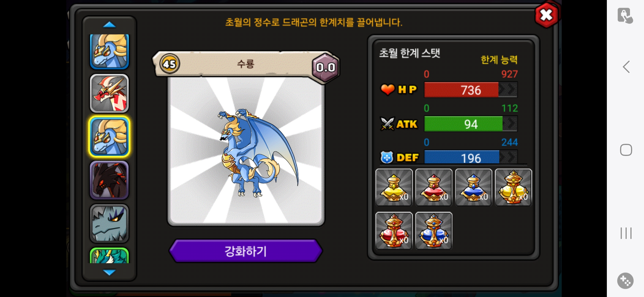The width and height of the screenshot is (644, 297).
Task: Go back using Android back arrow
Action: (x=626, y=67)
